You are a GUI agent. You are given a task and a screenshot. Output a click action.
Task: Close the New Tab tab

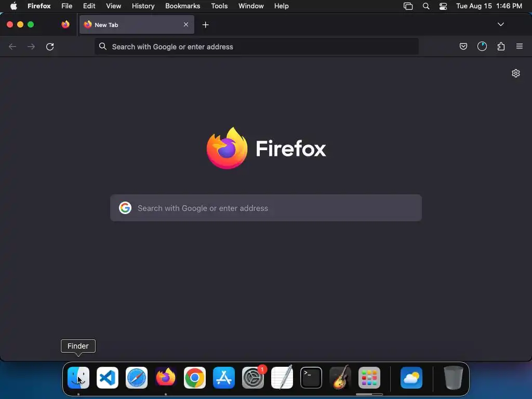tap(186, 24)
